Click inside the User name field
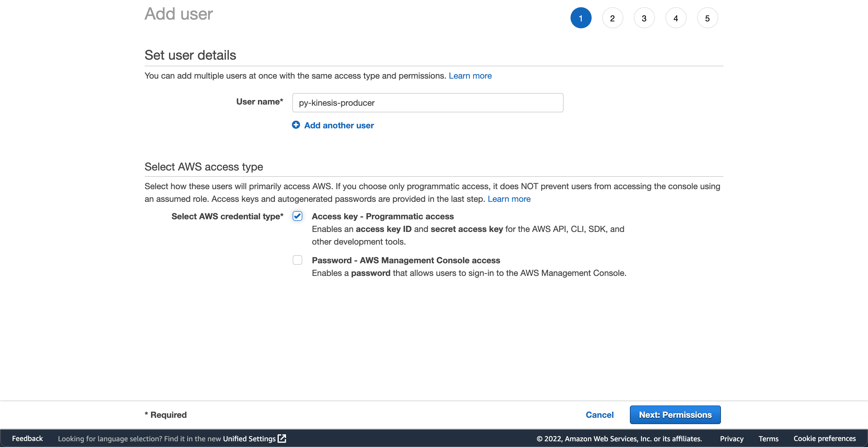868x447 pixels. point(427,103)
